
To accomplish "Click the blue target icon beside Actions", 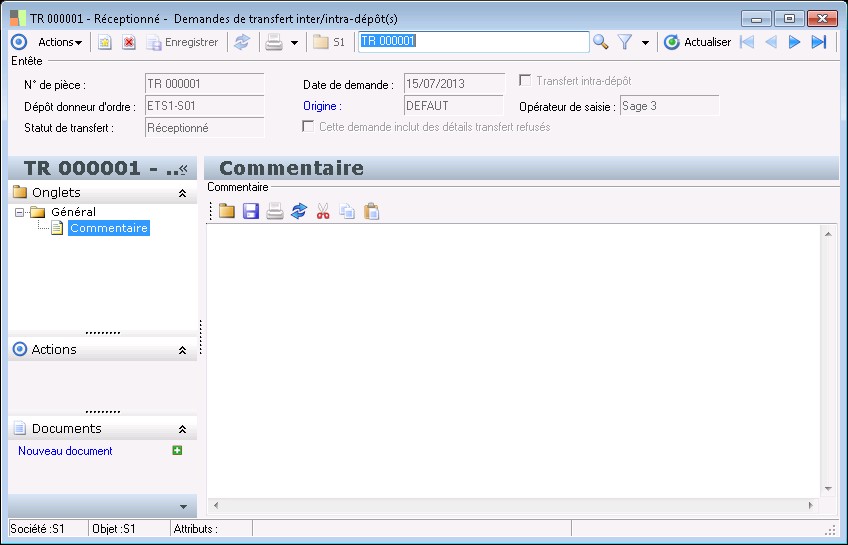I will click(19, 42).
